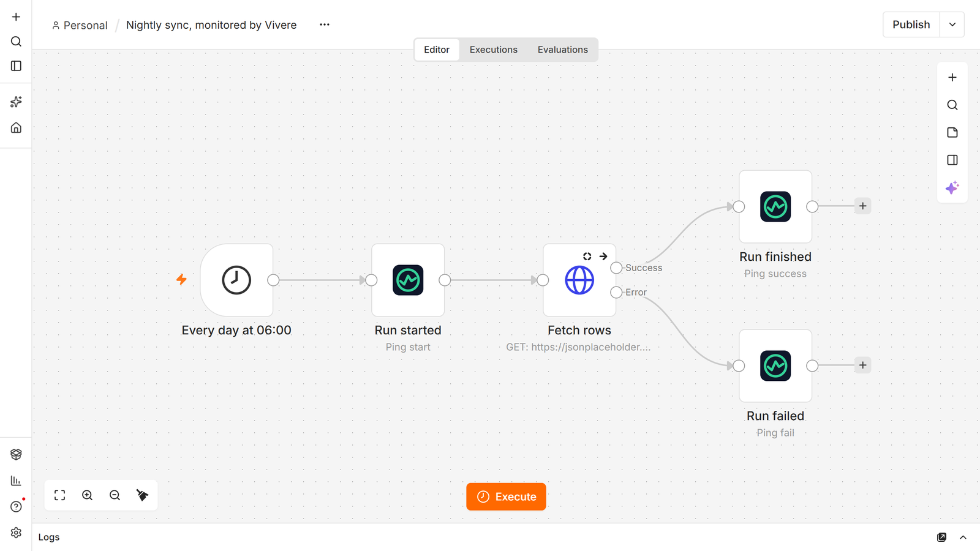Go to the Home icon in the sidebar

(x=16, y=127)
